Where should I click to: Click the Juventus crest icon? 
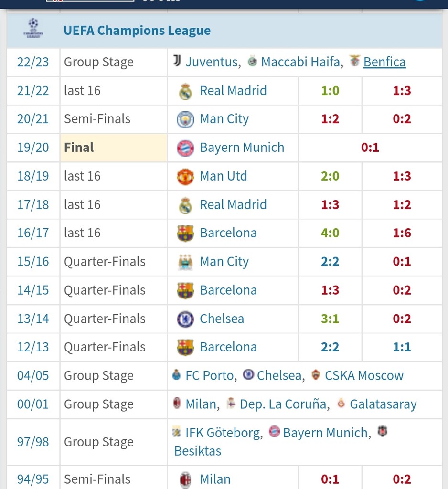[x=177, y=61]
